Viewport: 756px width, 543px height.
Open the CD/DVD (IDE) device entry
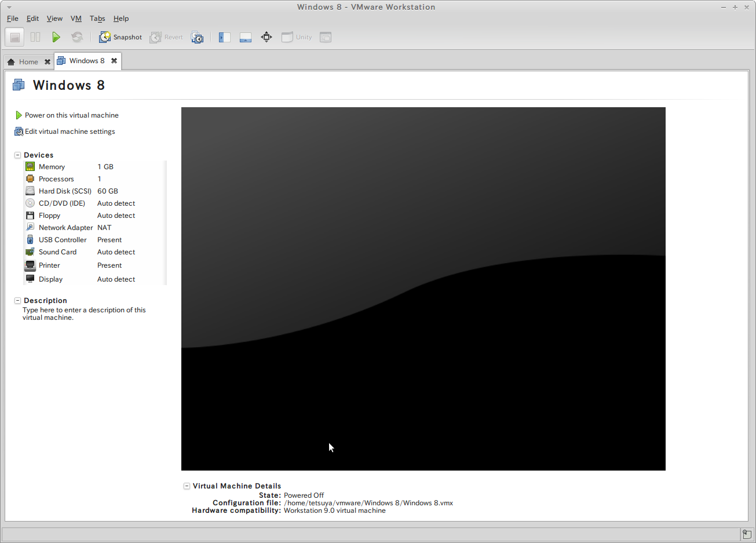point(61,203)
